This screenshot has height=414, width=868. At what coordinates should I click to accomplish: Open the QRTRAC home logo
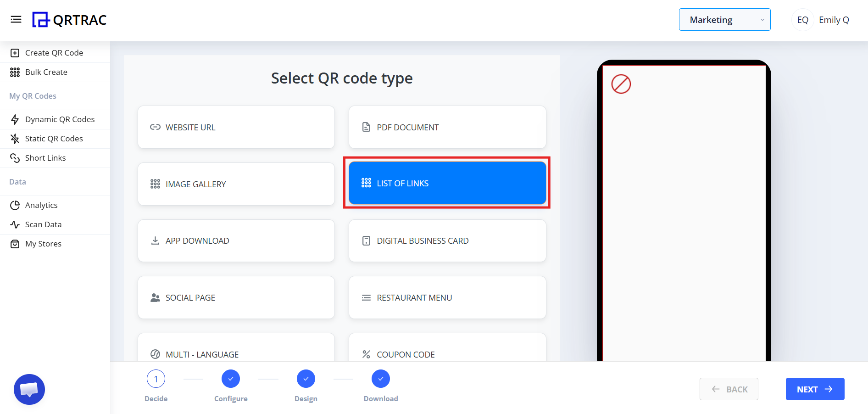pyautogui.click(x=69, y=20)
